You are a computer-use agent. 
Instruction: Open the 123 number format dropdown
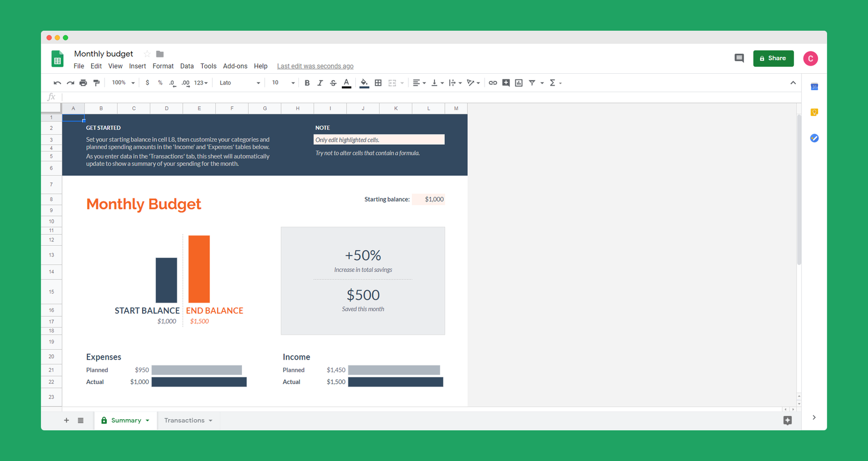click(x=201, y=83)
